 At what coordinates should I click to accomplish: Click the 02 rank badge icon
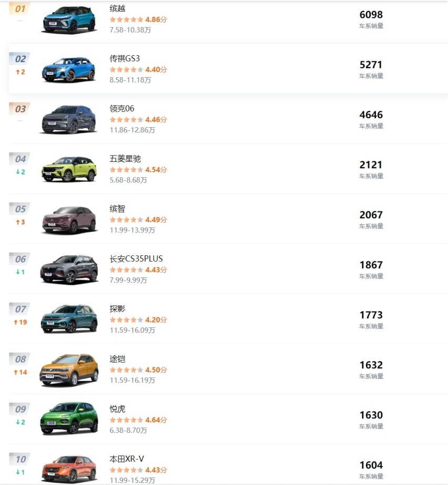20,59
